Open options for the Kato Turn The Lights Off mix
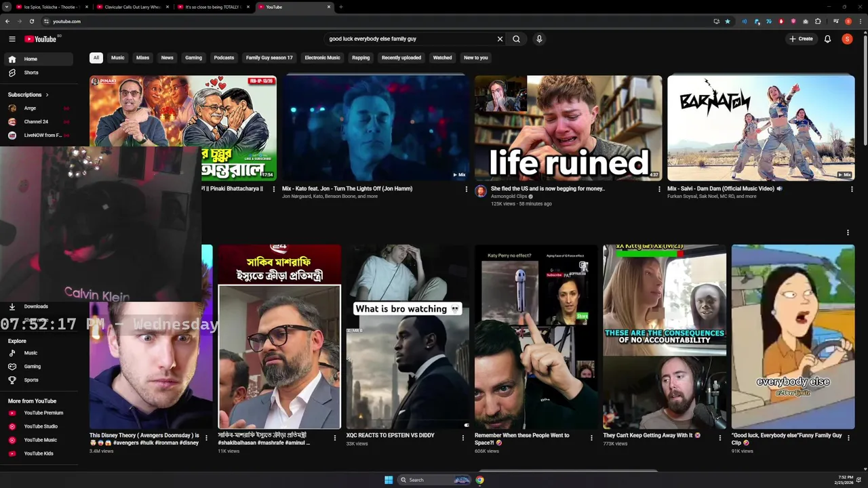Image resolution: width=868 pixels, height=488 pixels. click(x=466, y=189)
